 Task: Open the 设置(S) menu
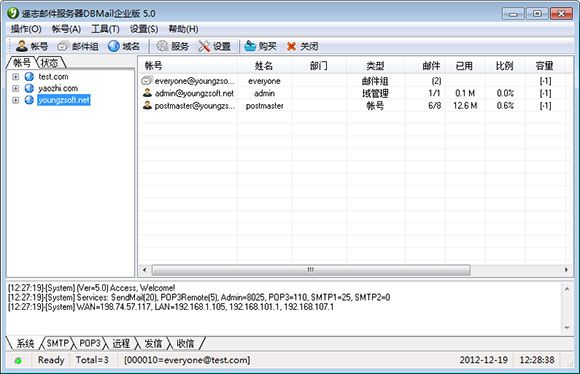(x=144, y=29)
